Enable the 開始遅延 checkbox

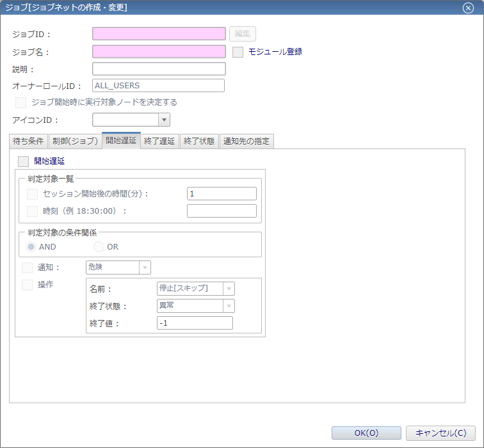click(24, 161)
